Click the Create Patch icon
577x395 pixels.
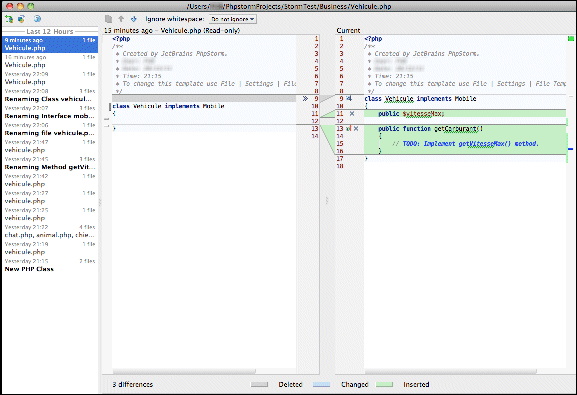[x=22, y=19]
